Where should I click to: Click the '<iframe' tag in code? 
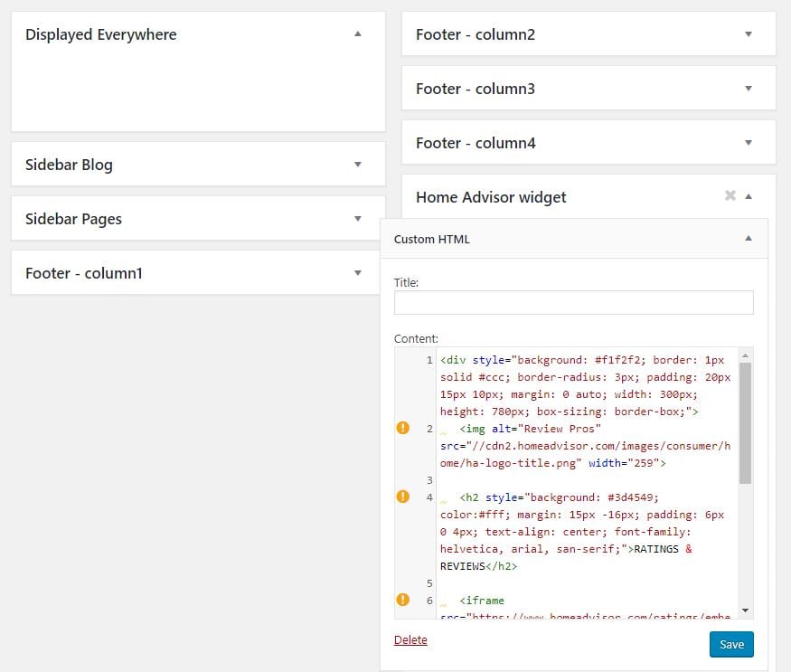tap(482, 601)
